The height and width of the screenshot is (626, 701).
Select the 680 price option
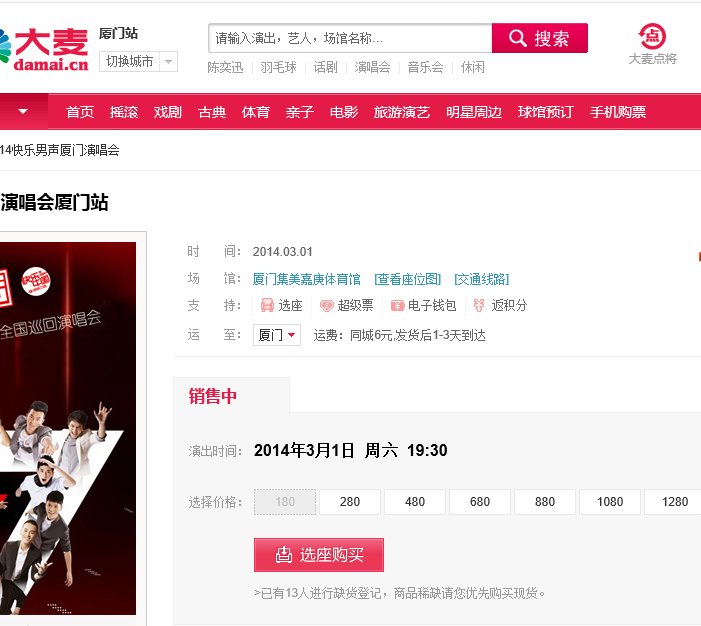(x=480, y=502)
